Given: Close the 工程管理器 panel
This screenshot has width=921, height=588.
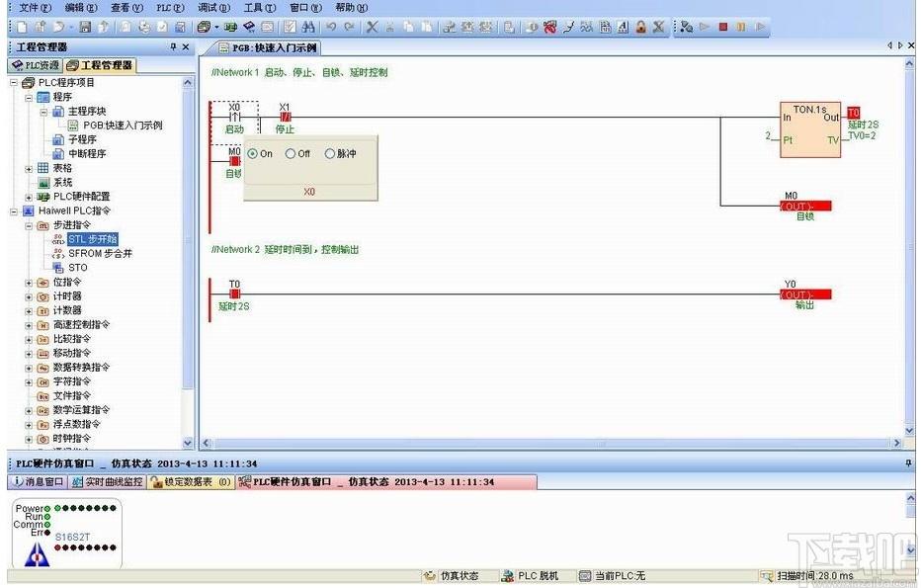Looking at the screenshot, I should 186,46.
